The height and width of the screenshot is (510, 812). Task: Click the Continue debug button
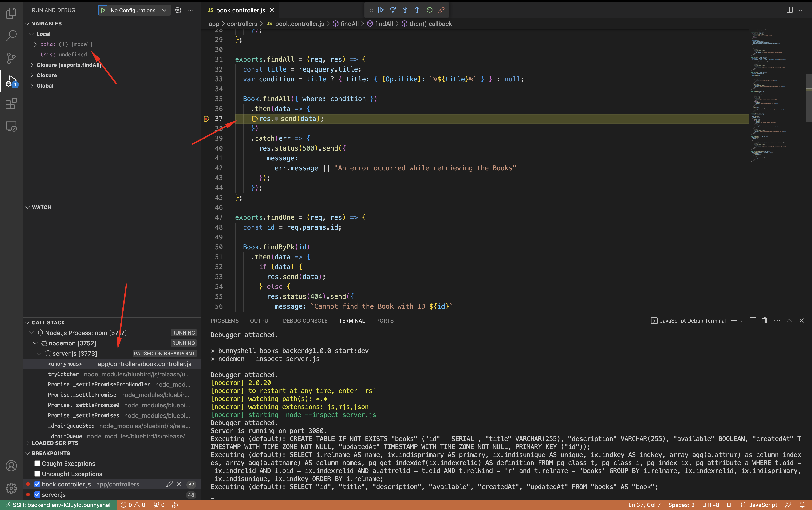pyautogui.click(x=381, y=10)
